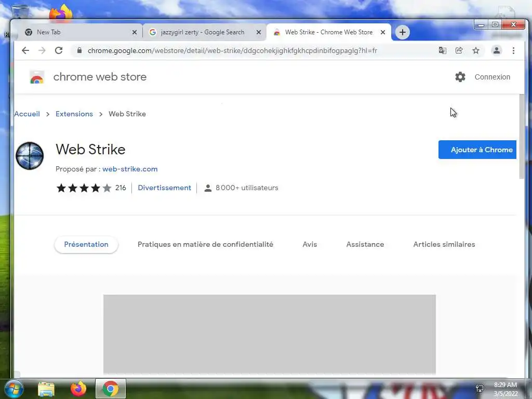Click the users person icon
532x399 pixels.
coord(208,188)
